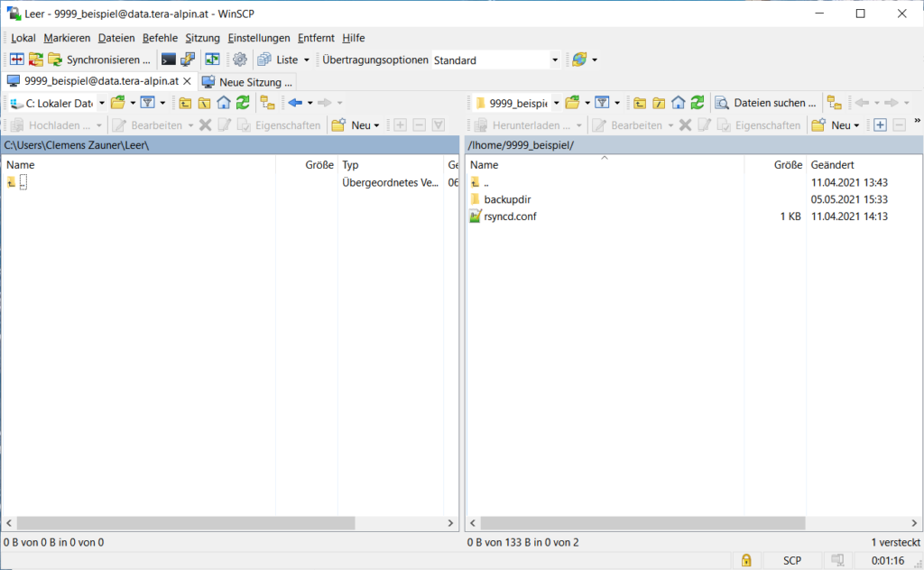Go to root directory in remote panel
The image size is (924, 570).
tap(659, 103)
